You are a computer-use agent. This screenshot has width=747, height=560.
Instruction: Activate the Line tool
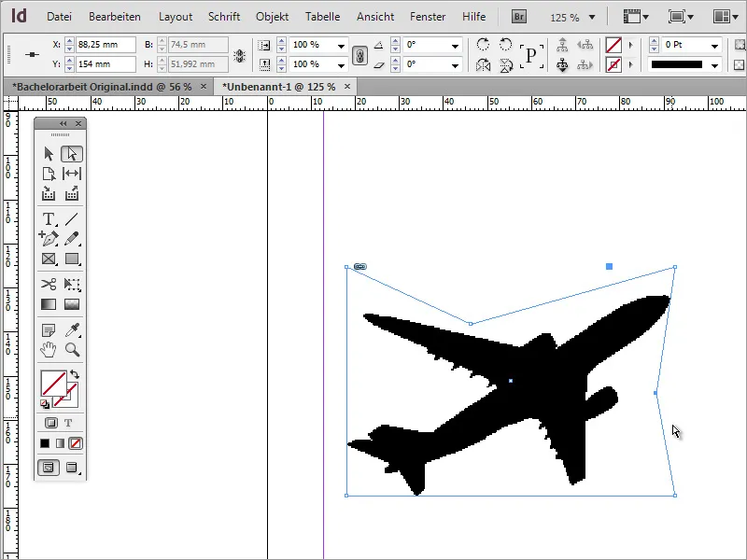pyautogui.click(x=72, y=219)
